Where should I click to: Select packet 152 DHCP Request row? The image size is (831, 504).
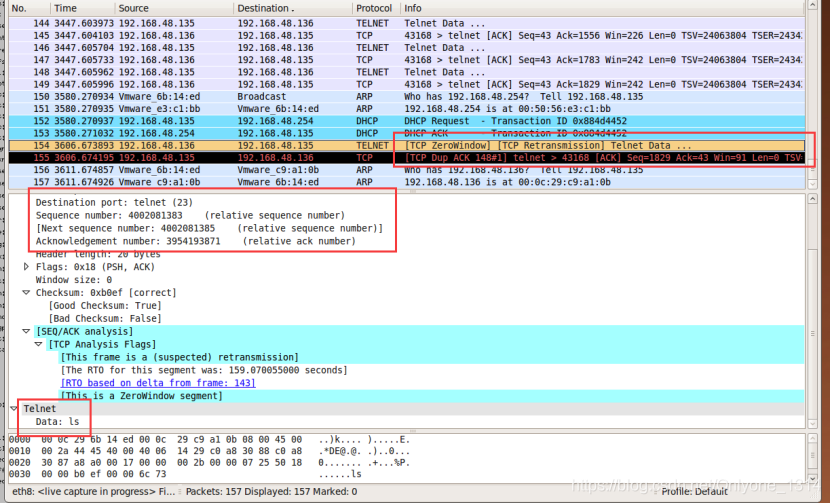tap(406, 121)
